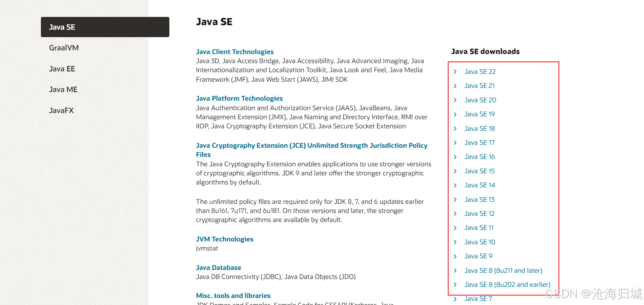Open the Java SE 17 download link

(479, 142)
